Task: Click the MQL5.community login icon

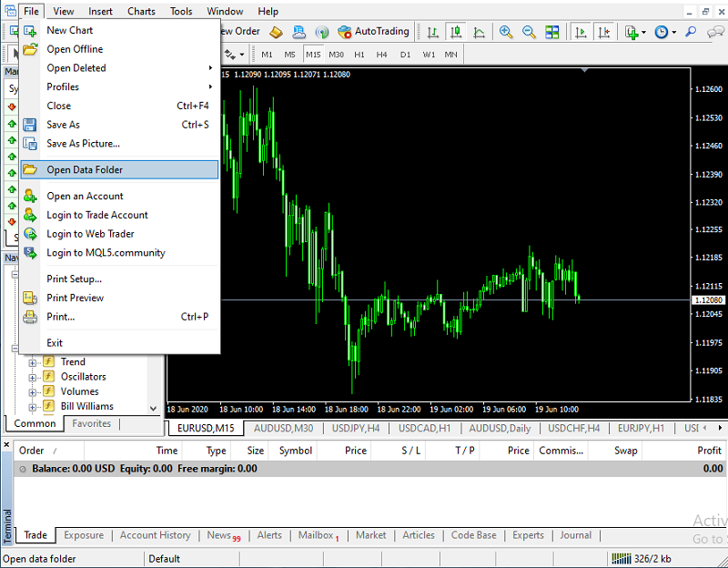Action: click(x=30, y=253)
